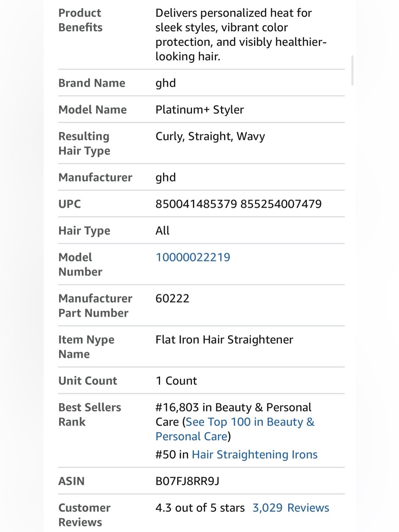Image resolution: width=399 pixels, height=532 pixels.
Task: Click the Manufacturer Part Number 60222
Action: click(172, 299)
